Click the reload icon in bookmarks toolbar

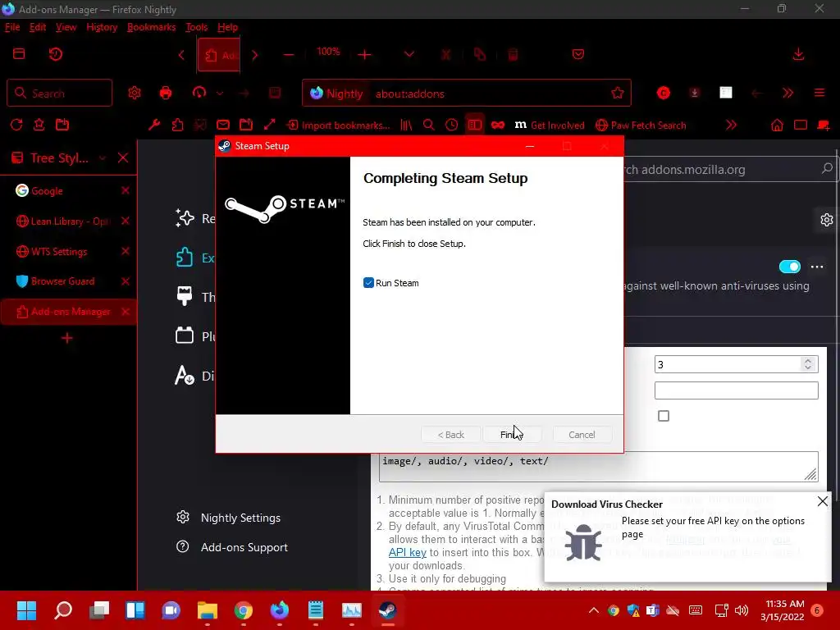(x=16, y=125)
